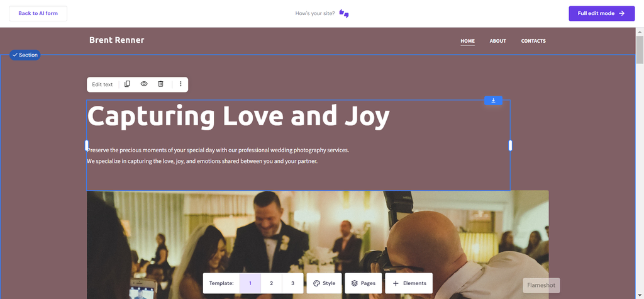
Task: Click the Capturing Love and Joy heading
Action: [x=238, y=116]
